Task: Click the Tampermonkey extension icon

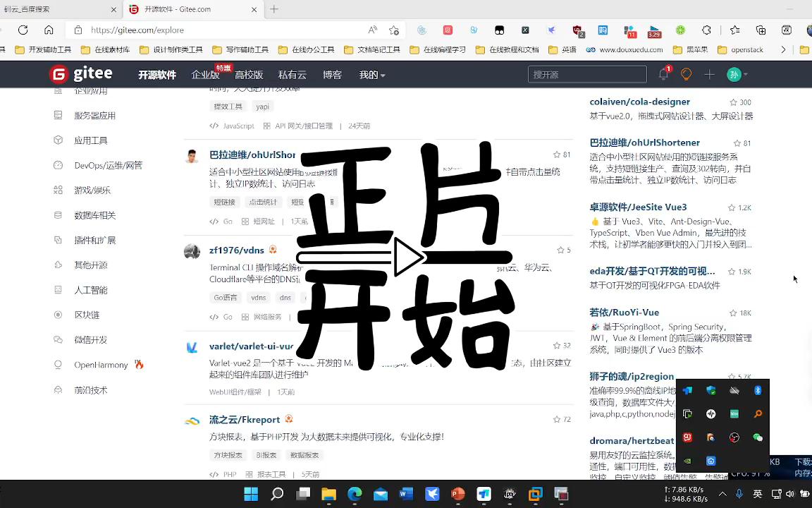Action: pyautogui.click(x=499, y=30)
